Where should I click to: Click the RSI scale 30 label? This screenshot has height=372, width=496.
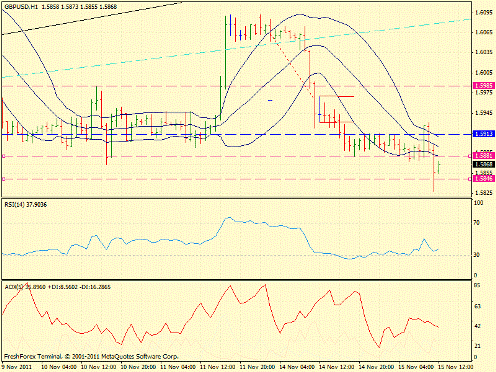pos(477,255)
